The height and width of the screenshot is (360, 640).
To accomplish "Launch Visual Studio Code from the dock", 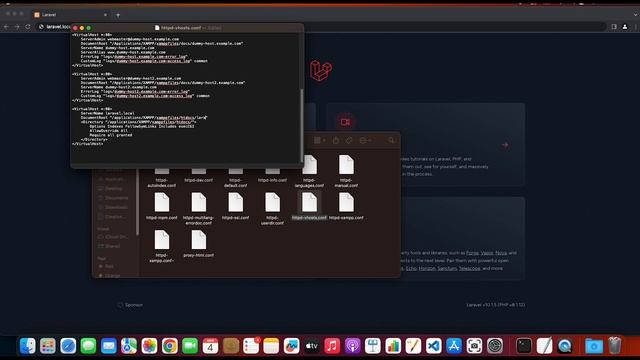I will click(434, 346).
